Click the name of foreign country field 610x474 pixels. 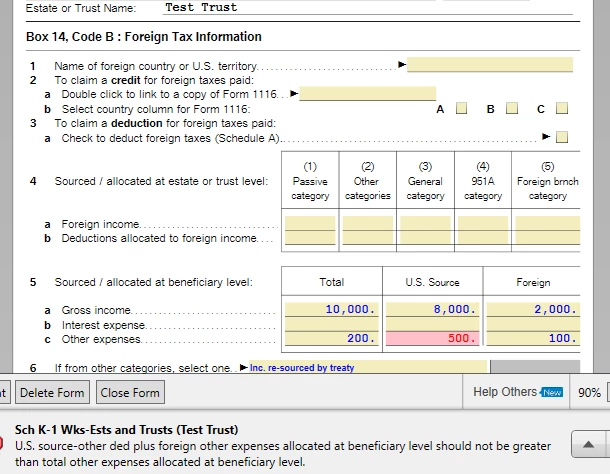point(490,65)
